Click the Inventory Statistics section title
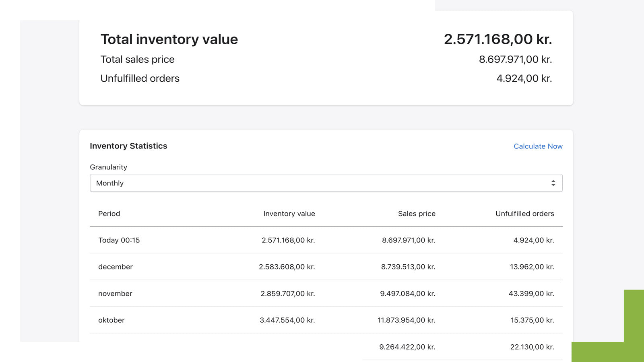The height and width of the screenshot is (362, 644). [128, 146]
